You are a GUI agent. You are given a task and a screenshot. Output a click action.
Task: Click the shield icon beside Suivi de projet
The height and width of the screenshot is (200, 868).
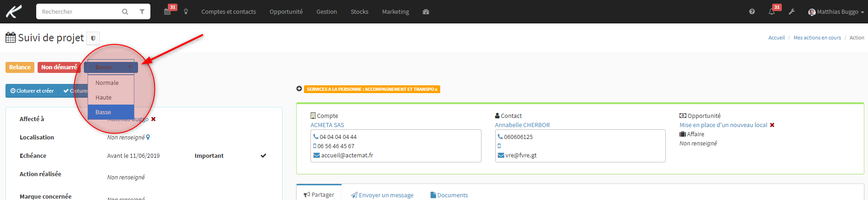[x=93, y=38]
